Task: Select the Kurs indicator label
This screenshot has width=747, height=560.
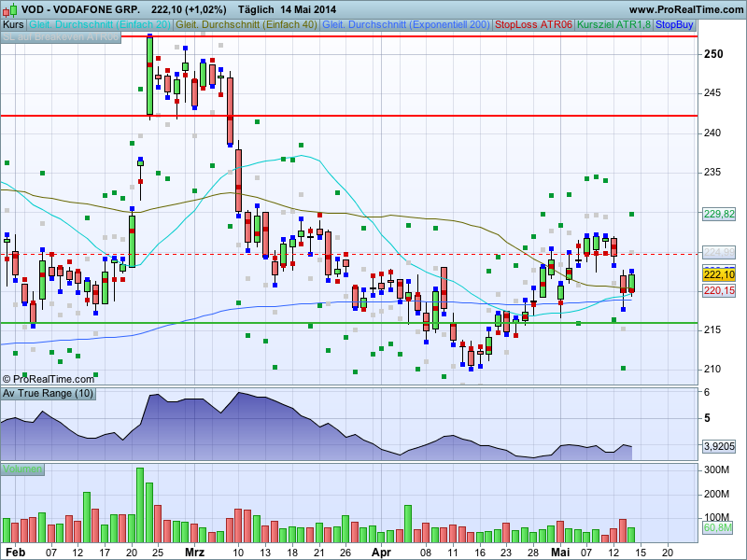Action: [x=13, y=25]
